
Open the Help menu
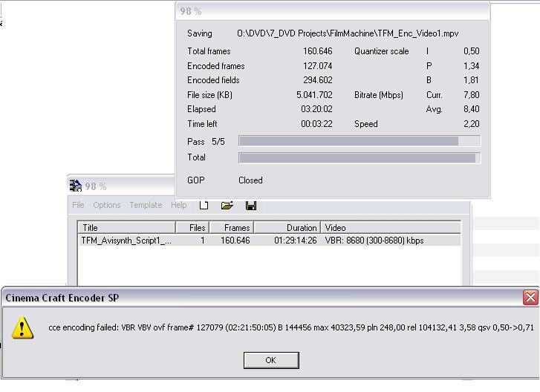(179, 205)
